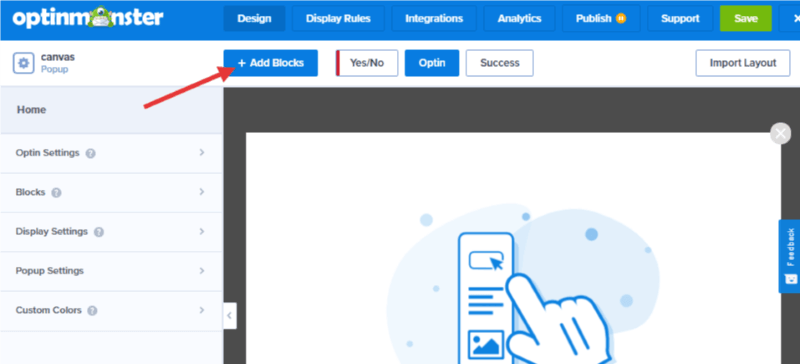Expand the Blocks section chevron
Image resolution: width=800 pixels, height=364 pixels.
[202, 192]
